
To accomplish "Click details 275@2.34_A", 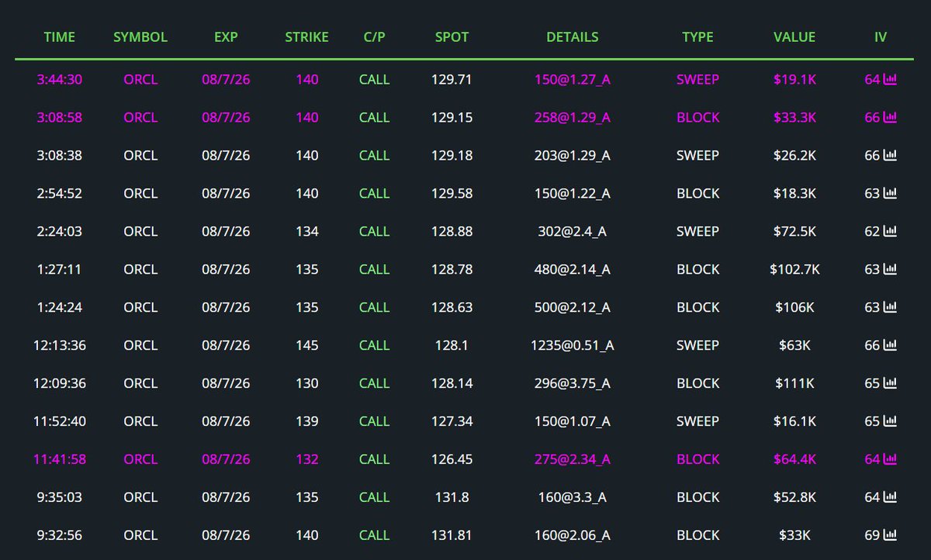I will pos(573,459).
